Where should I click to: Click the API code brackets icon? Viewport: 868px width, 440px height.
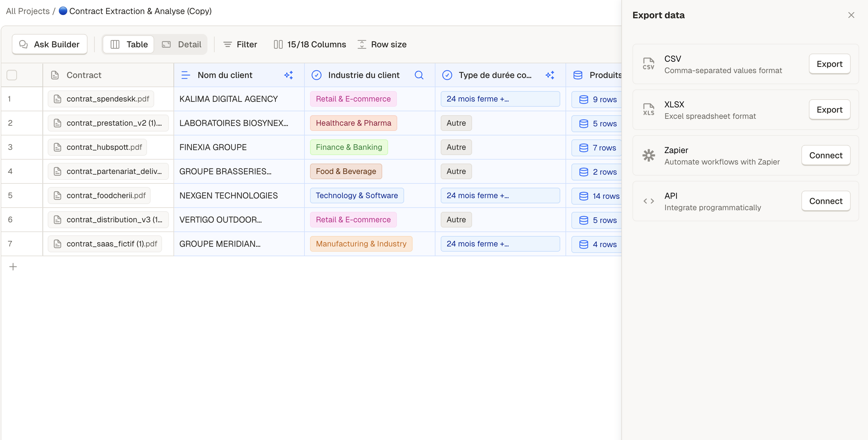[x=648, y=201]
